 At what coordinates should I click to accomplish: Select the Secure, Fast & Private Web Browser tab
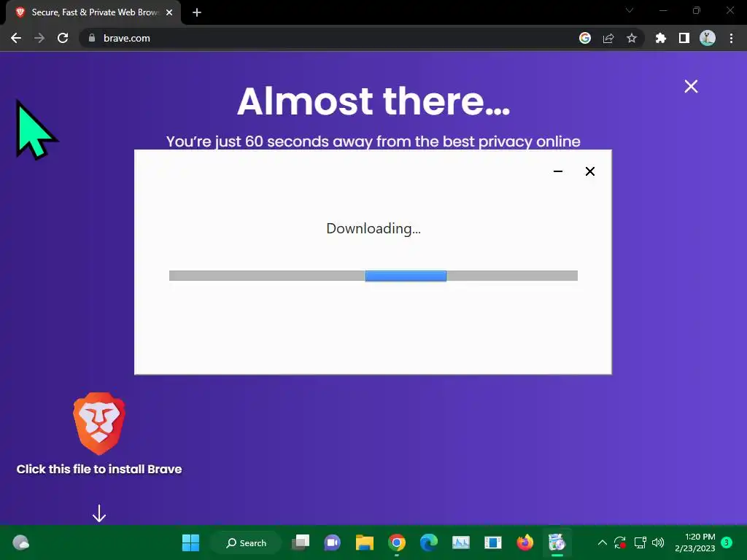[94, 12]
